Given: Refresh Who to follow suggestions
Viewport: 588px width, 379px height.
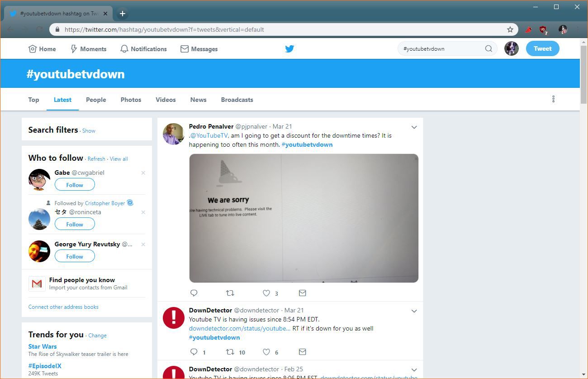Looking at the screenshot, I should click(96, 158).
